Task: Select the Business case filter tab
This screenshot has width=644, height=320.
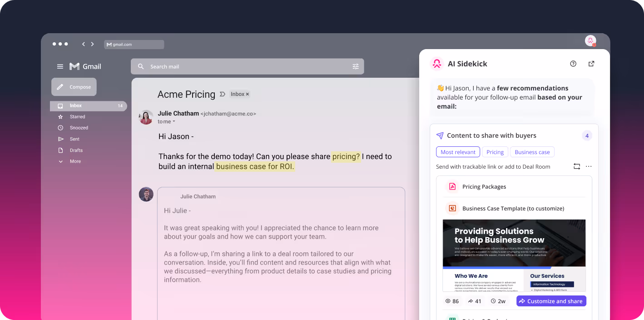Action: click(x=532, y=152)
